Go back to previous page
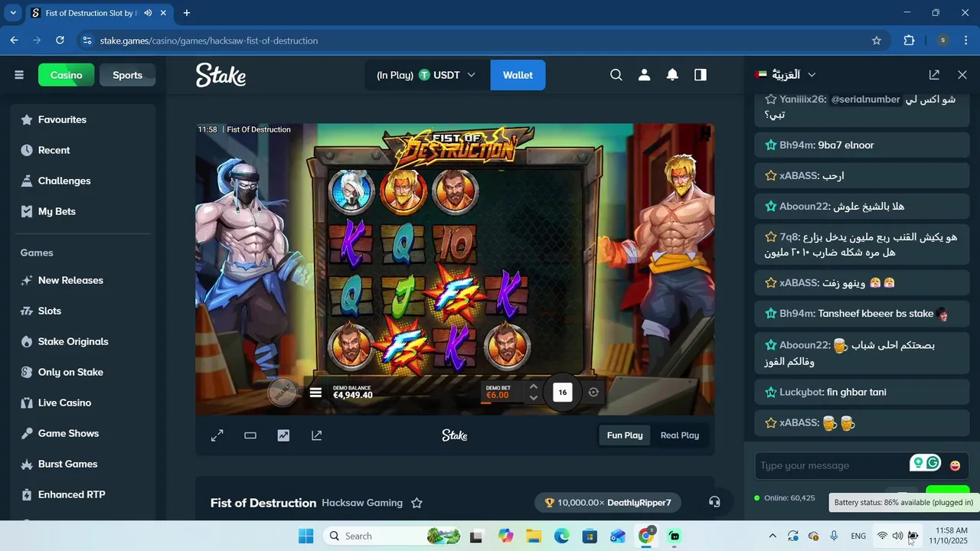This screenshot has height=551, width=980. [x=14, y=41]
